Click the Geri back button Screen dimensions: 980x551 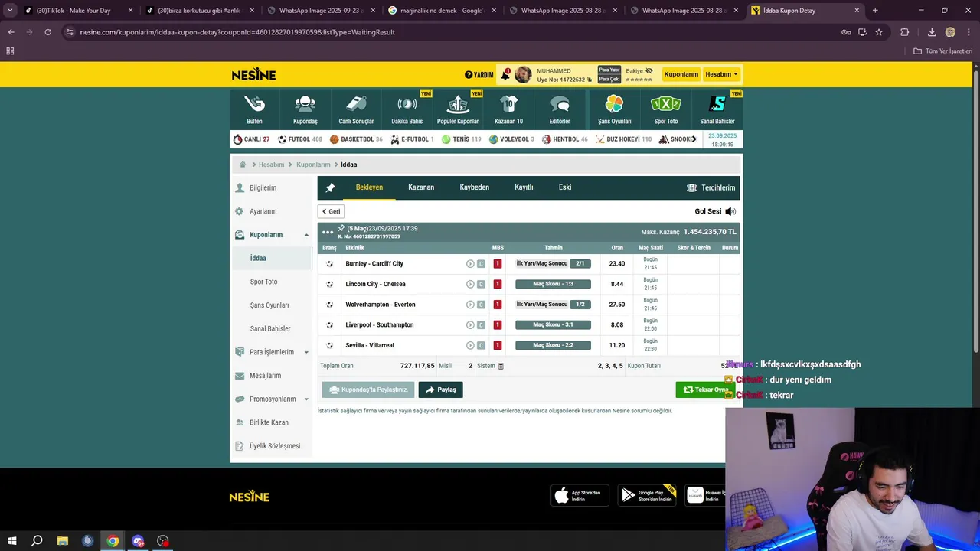[331, 211]
